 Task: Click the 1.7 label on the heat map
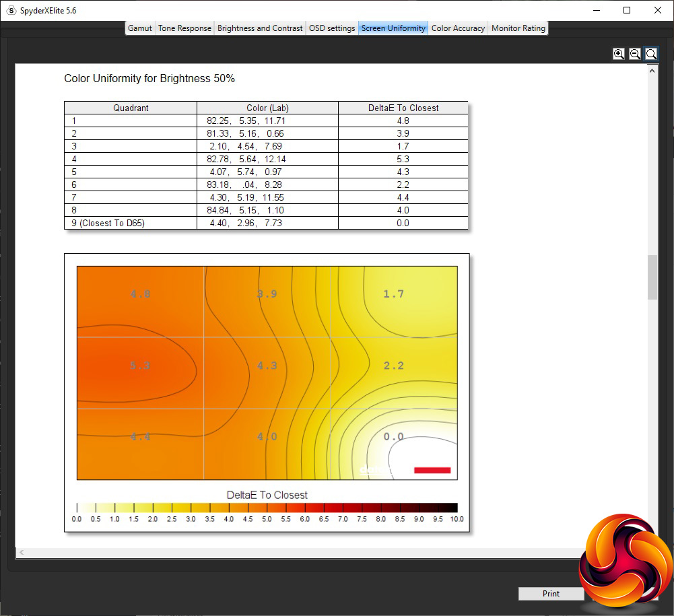(x=393, y=294)
